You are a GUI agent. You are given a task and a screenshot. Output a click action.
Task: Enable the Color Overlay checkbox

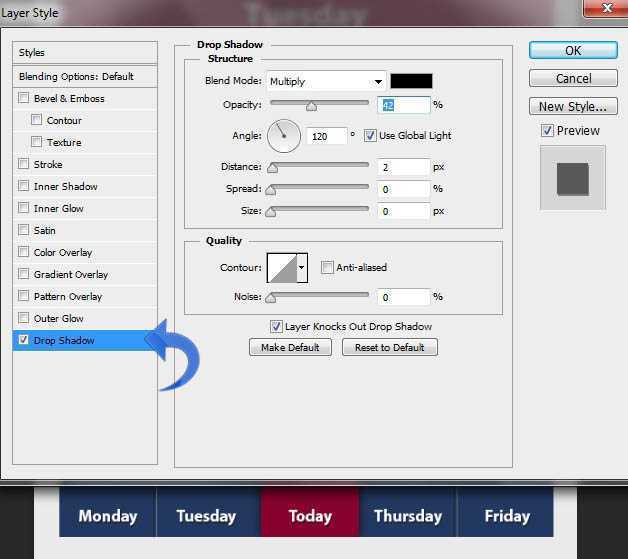24,252
